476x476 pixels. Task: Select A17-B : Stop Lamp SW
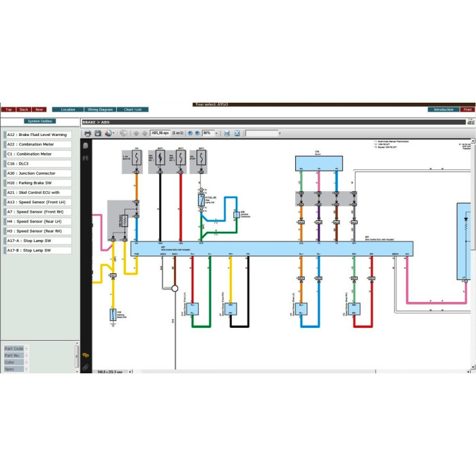pyautogui.click(x=37, y=250)
